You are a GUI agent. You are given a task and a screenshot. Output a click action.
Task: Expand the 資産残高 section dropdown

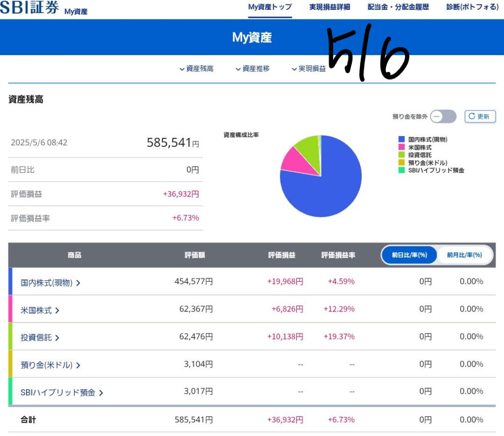196,69
